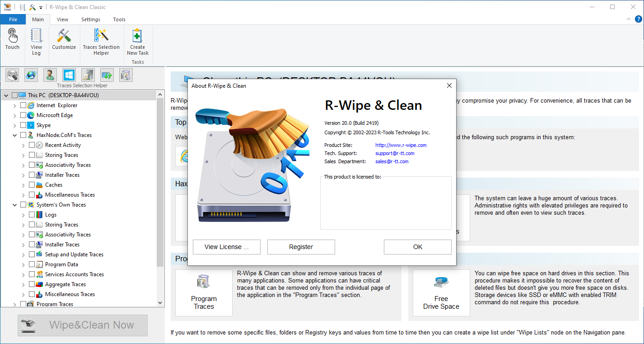
Task: Select the user traces helper icon
Action: [50, 75]
